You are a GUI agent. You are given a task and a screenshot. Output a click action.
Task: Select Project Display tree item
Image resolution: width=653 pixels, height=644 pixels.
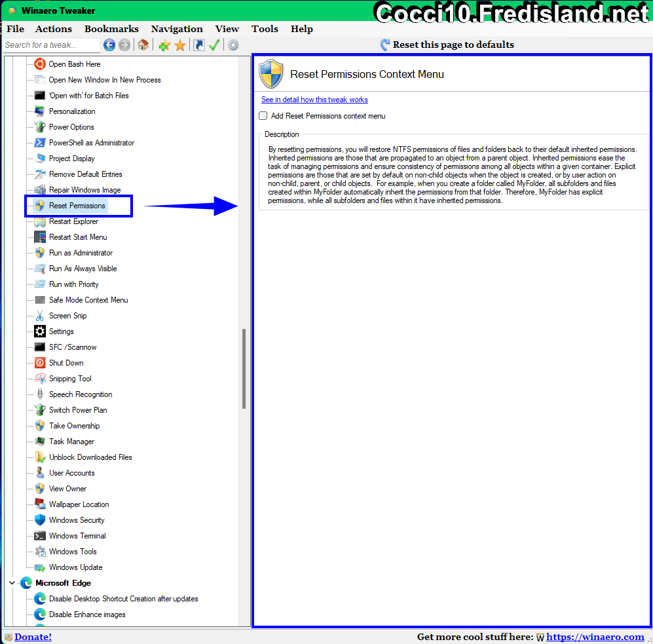point(71,159)
